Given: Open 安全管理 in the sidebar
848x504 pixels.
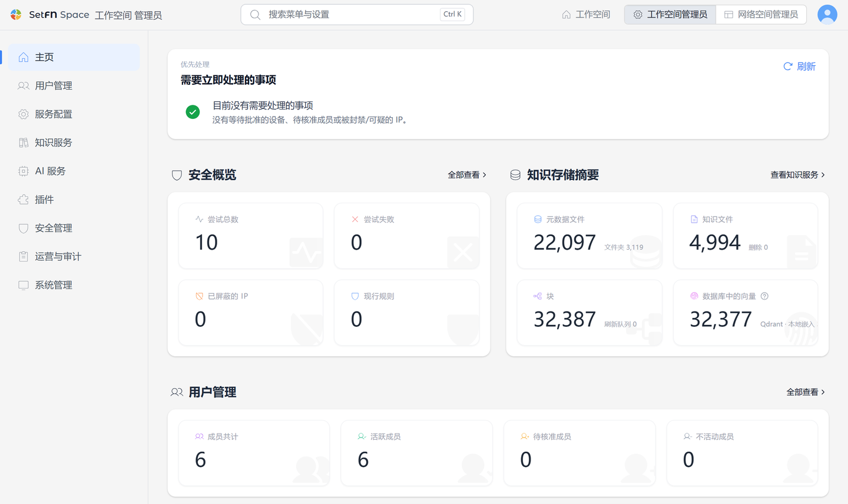Looking at the screenshot, I should 74,228.
